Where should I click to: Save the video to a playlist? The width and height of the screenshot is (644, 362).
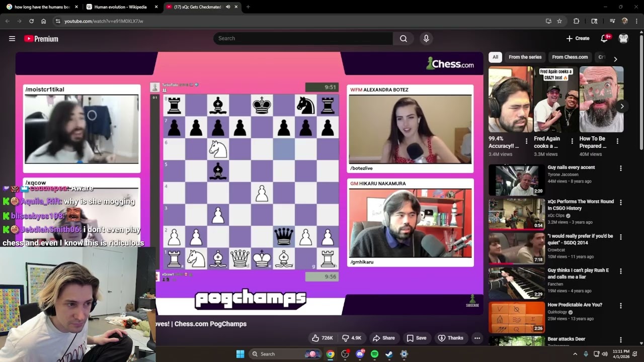[417, 338]
